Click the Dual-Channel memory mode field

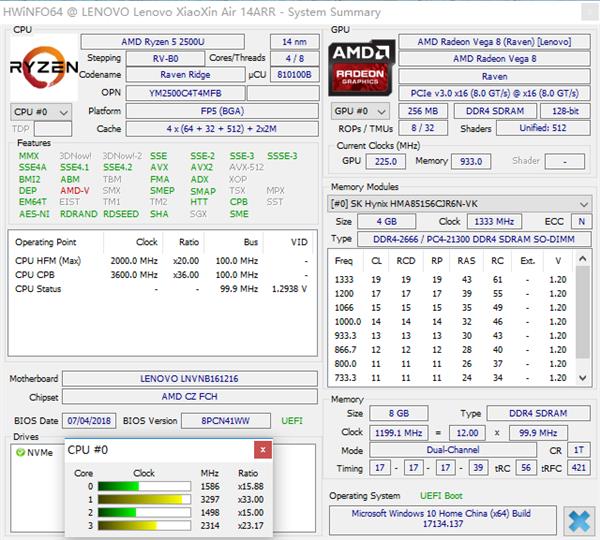[x=458, y=450]
